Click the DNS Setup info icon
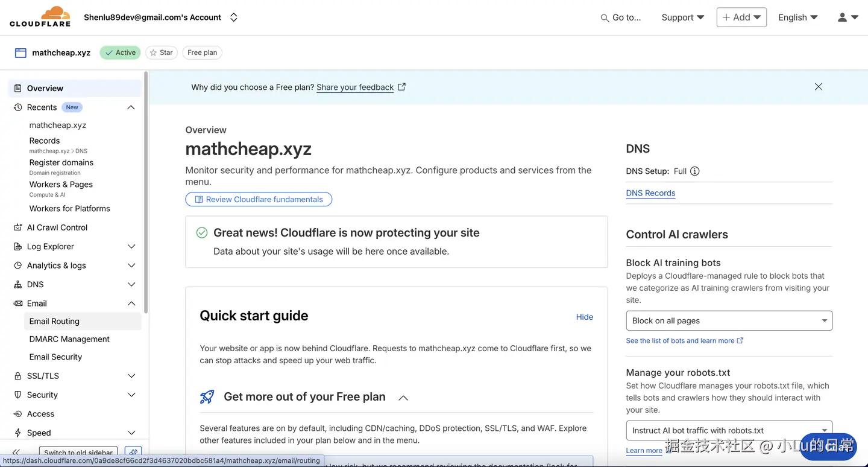This screenshot has width=868, height=467. pyautogui.click(x=694, y=171)
